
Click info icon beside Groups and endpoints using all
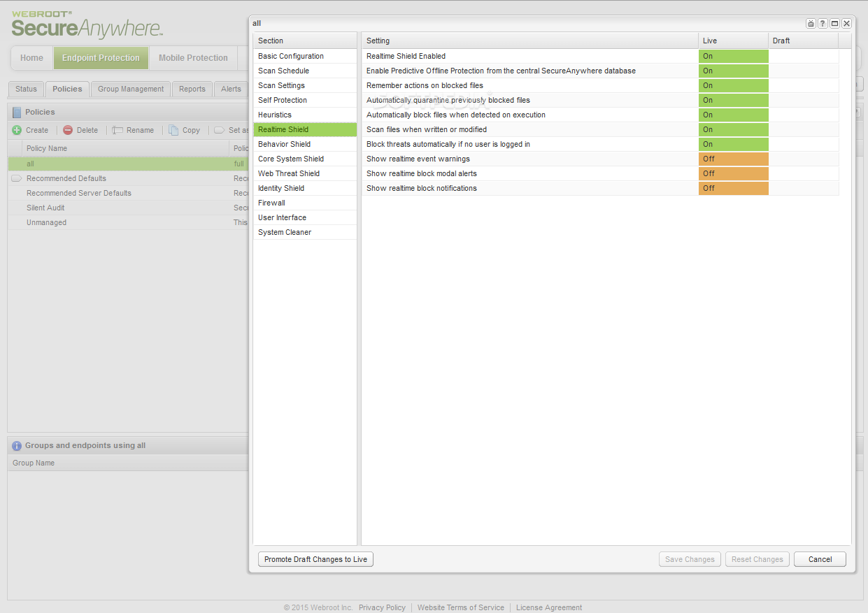17,445
